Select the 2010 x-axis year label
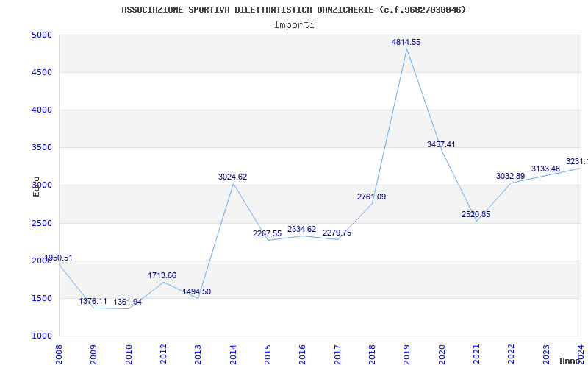 pyautogui.click(x=129, y=355)
